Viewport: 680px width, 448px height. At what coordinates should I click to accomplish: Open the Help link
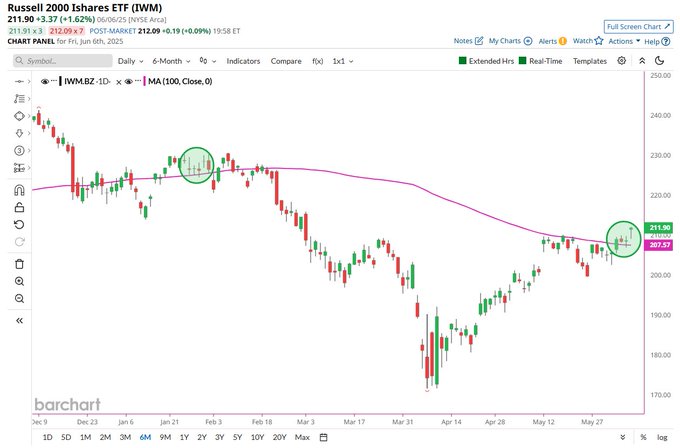click(x=657, y=42)
